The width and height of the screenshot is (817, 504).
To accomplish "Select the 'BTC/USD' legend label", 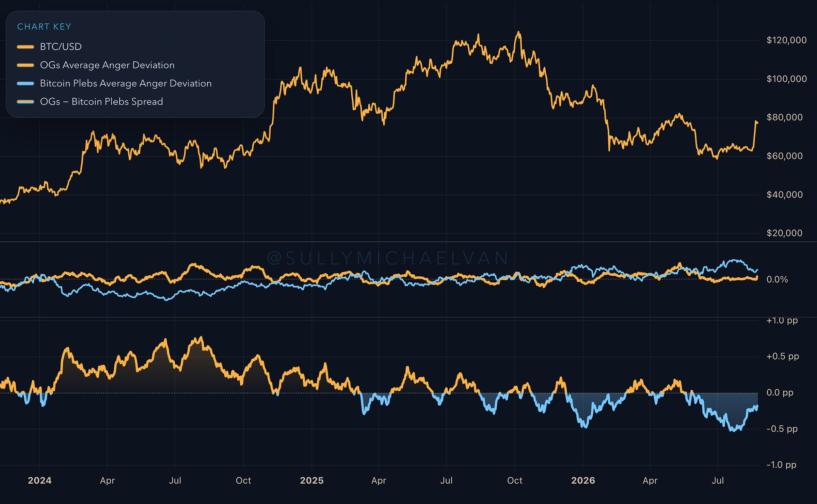I will tap(61, 47).
